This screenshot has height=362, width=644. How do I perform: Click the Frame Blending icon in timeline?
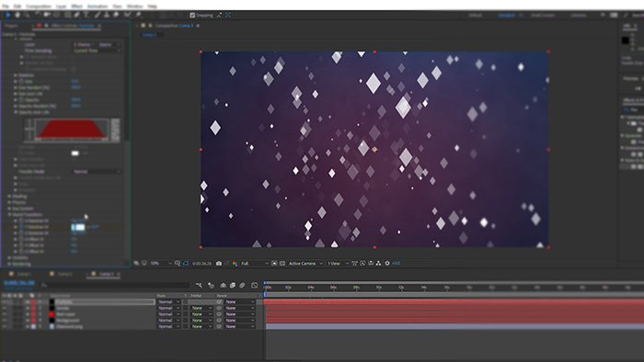233,285
